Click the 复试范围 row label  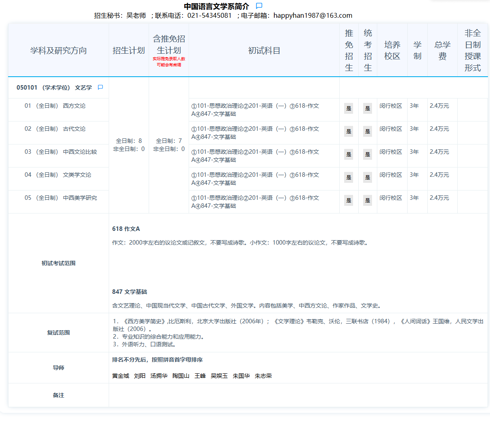point(59,333)
